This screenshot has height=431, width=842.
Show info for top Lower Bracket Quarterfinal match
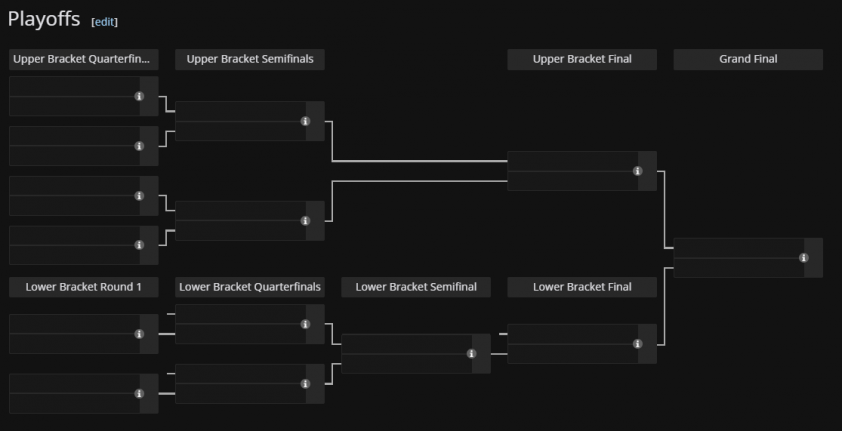pos(306,324)
